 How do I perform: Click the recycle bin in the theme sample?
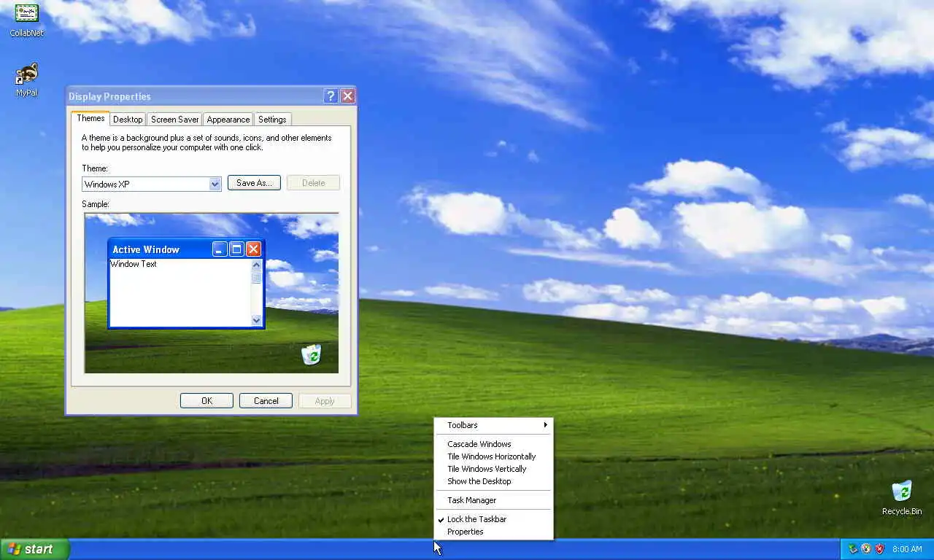coord(312,355)
